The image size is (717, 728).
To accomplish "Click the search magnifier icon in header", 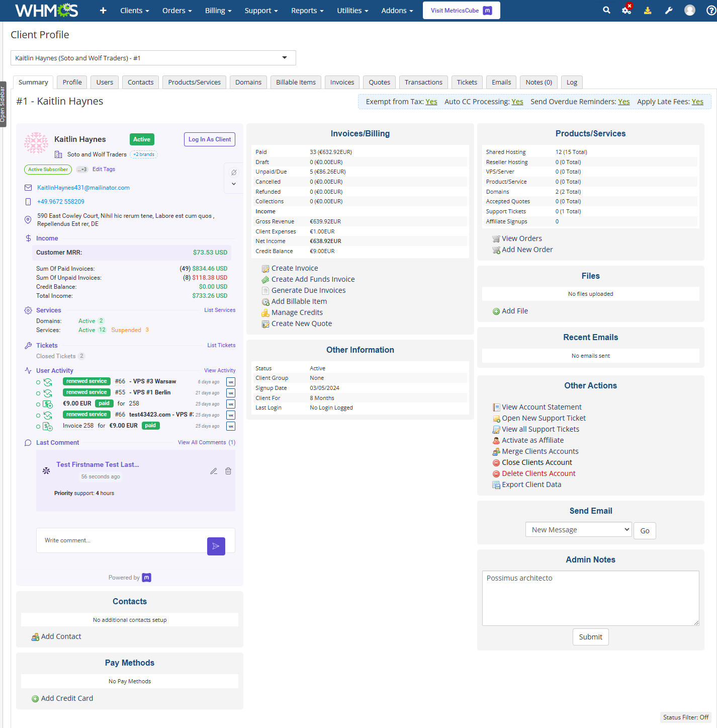I will pos(606,10).
